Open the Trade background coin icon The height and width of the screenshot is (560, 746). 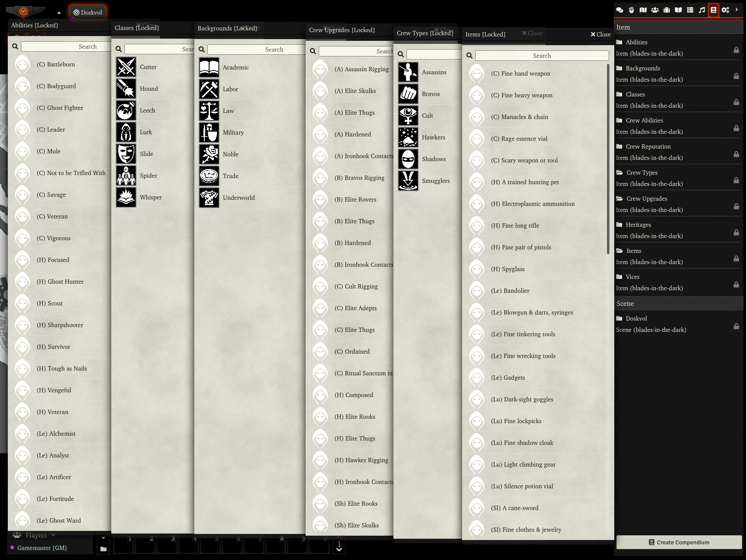209,176
